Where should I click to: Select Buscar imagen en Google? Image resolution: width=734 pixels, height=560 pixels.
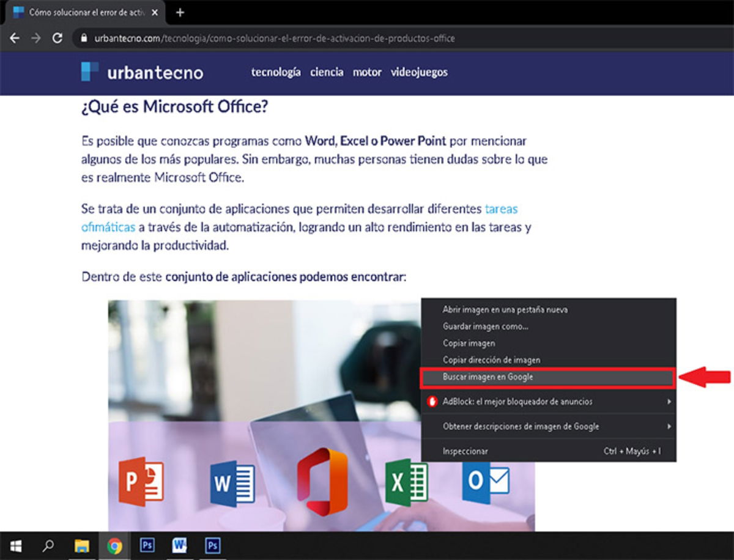coord(487,377)
